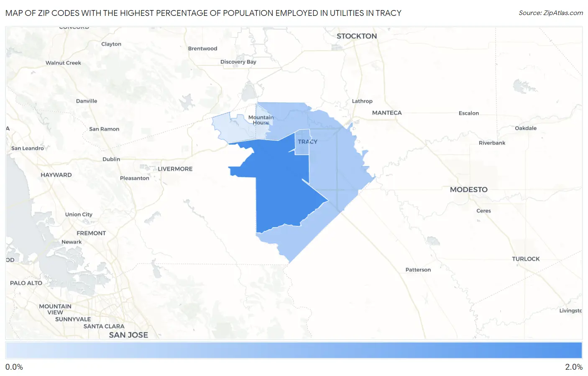Click the SUNNYVALE label
Screen dimensions: 588x376
(73, 320)
